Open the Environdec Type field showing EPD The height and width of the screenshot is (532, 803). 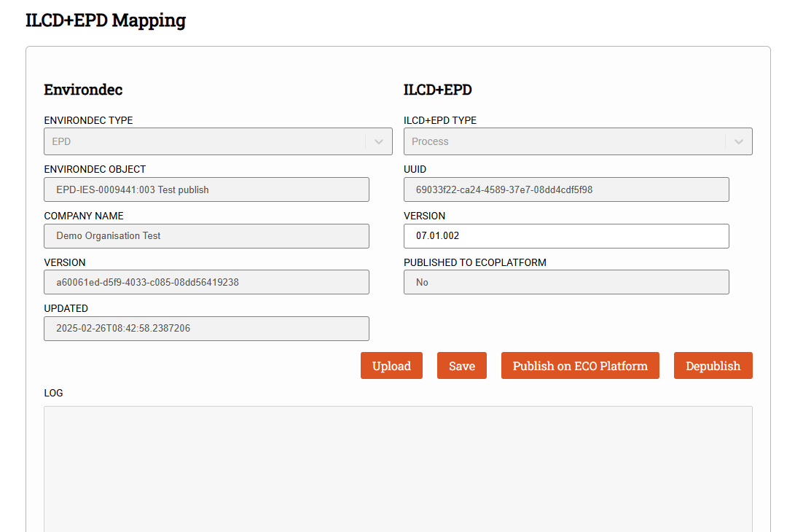[204, 141]
